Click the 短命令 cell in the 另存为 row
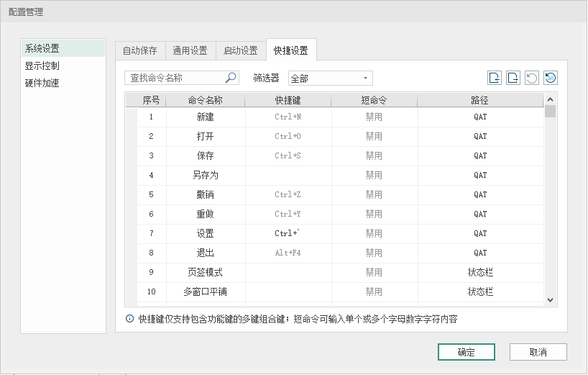The image size is (588, 375). click(x=374, y=175)
